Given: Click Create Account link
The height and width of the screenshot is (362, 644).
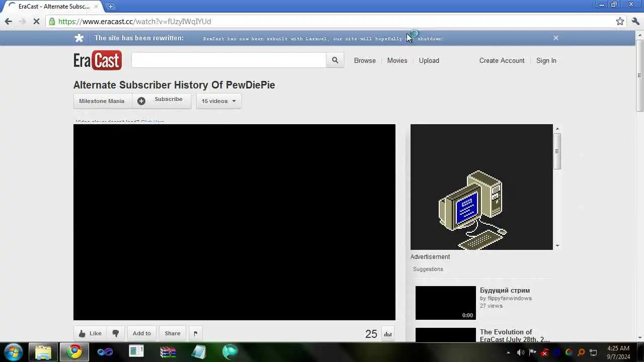Looking at the screenshot, I should (502, 60).
